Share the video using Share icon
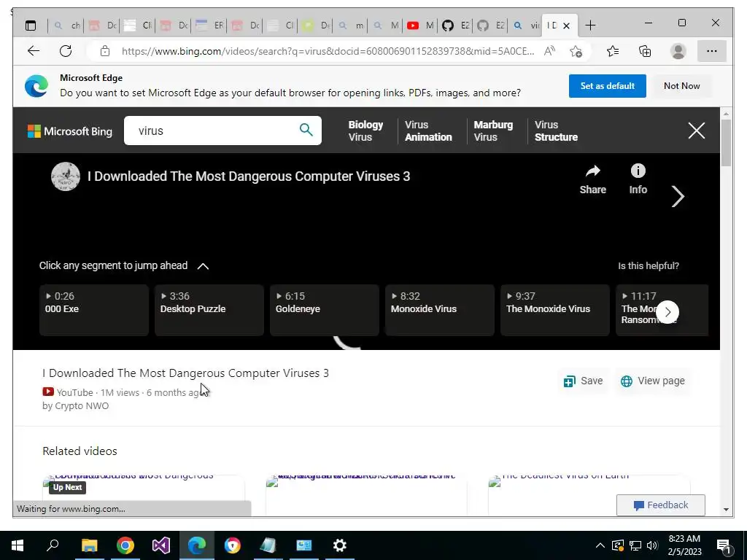The width and height of the screenshot is (747, 560). coord(592,179)
